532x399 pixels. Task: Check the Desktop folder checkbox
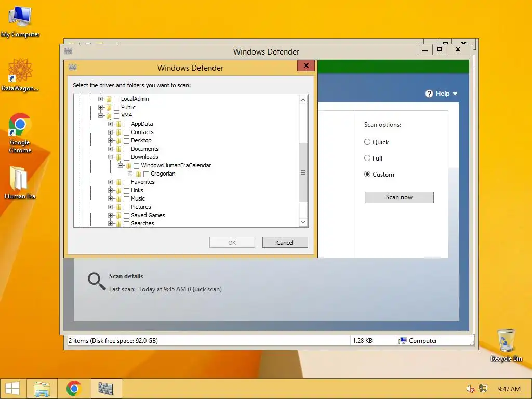(x=127, y=141)
